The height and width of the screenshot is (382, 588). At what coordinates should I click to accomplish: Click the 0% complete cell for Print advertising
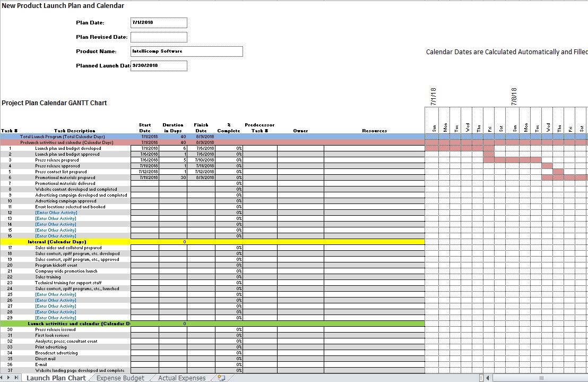click(x=229, y=347)
